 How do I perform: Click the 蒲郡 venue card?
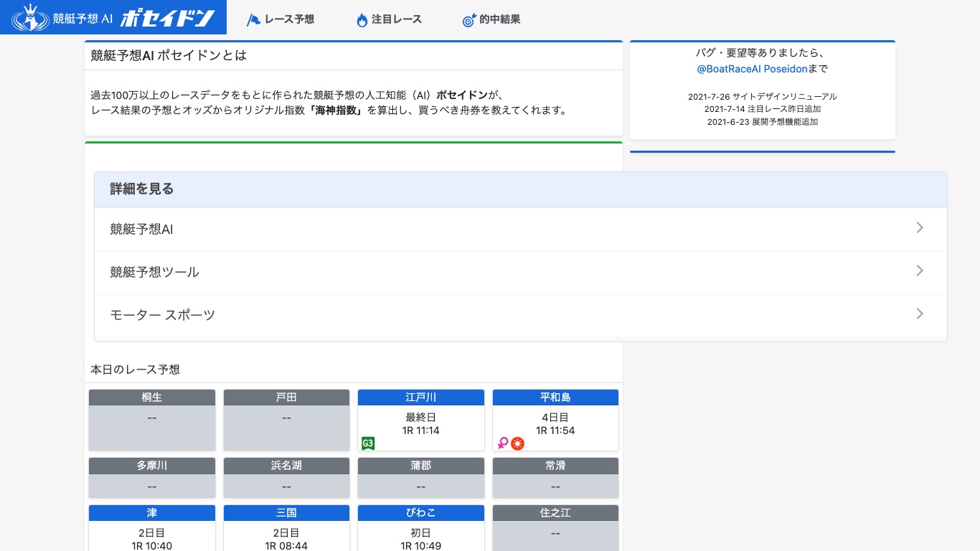pos(421,478)
